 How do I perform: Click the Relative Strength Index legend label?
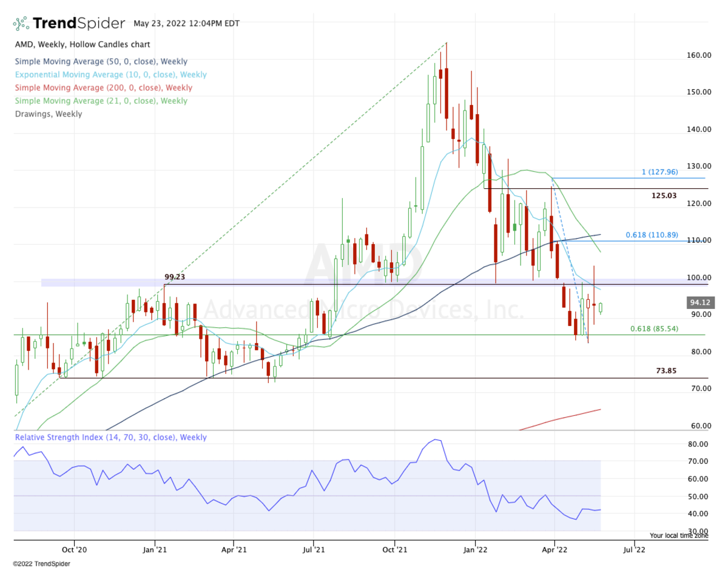click(x=110, y=437)
